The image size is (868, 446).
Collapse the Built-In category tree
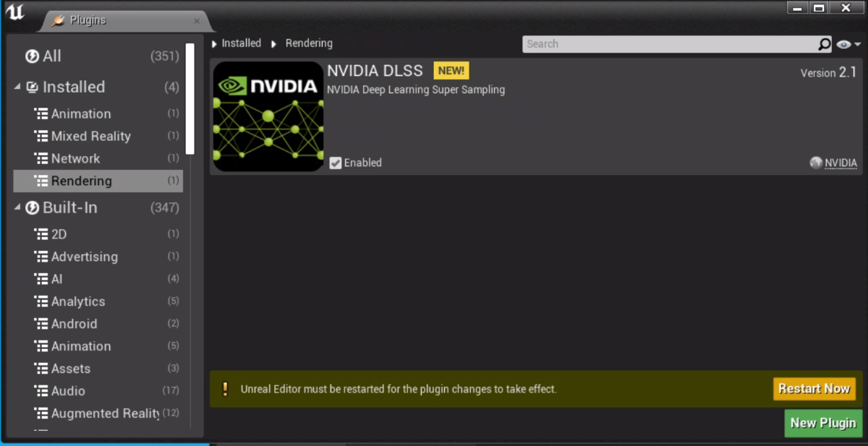point(17,208)
